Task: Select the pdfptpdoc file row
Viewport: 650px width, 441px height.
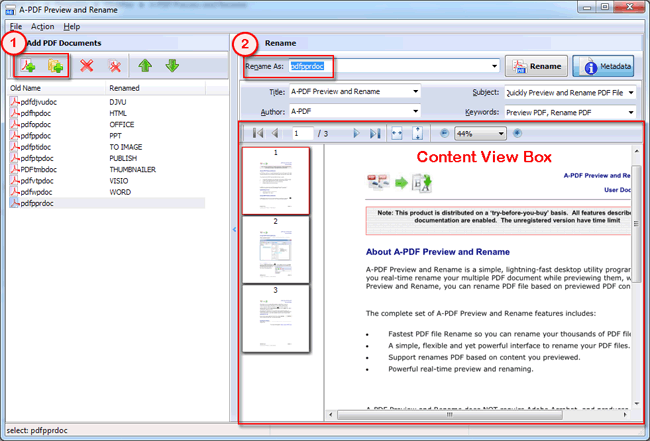Action: coord(107,158)
